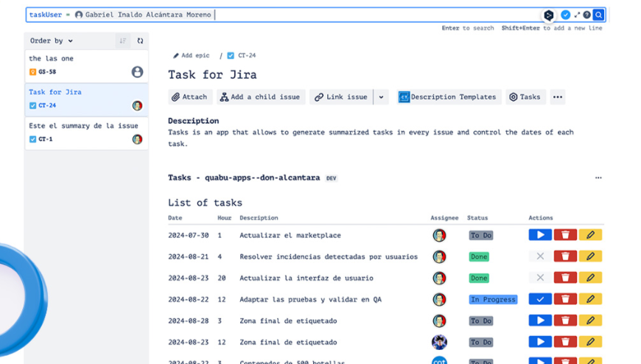Click assignee avatar on CT-1 card

[137, 139]
